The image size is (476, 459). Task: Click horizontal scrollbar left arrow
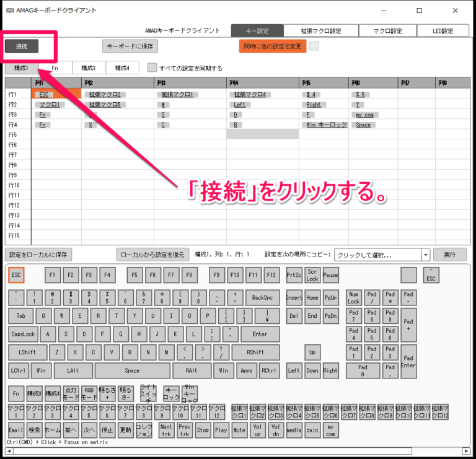coord(9,451)
